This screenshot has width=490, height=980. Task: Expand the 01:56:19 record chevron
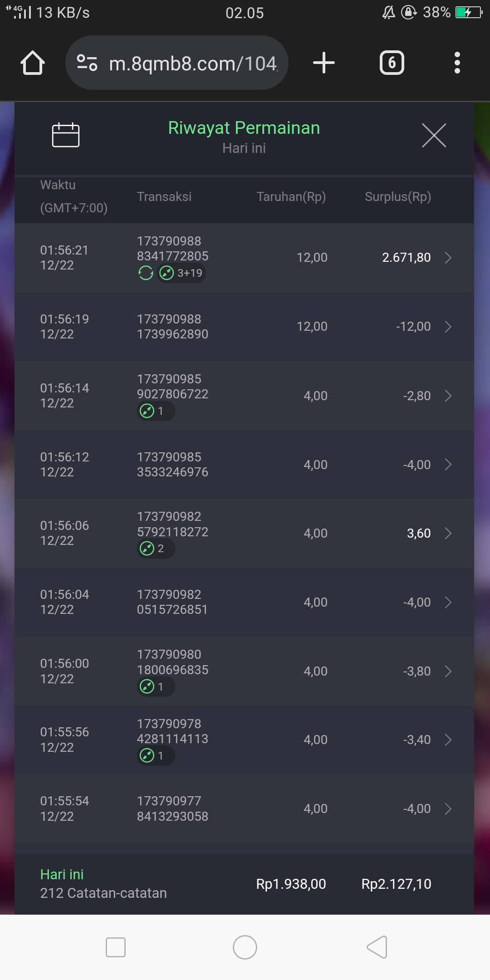point(448,327)
